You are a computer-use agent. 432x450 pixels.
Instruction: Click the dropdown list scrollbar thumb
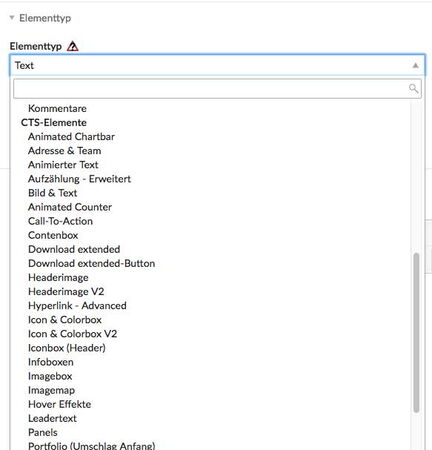pyautogui.click(x=416, y=333)
